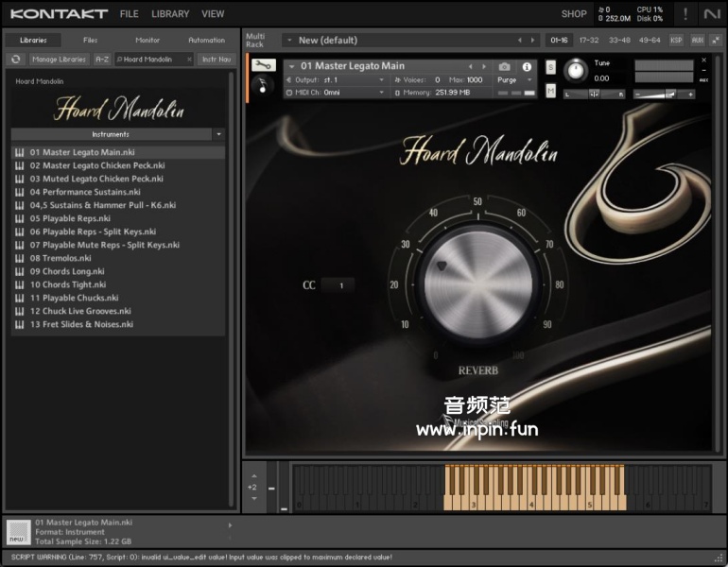The height and width of the screenshot is (567, 728).
Task: Click the Manage Libraries button
Action: [x=59, y=60]
